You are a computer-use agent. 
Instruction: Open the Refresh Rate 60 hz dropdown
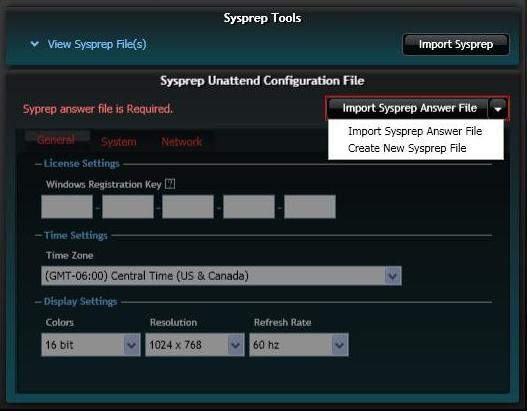[299, 345]
